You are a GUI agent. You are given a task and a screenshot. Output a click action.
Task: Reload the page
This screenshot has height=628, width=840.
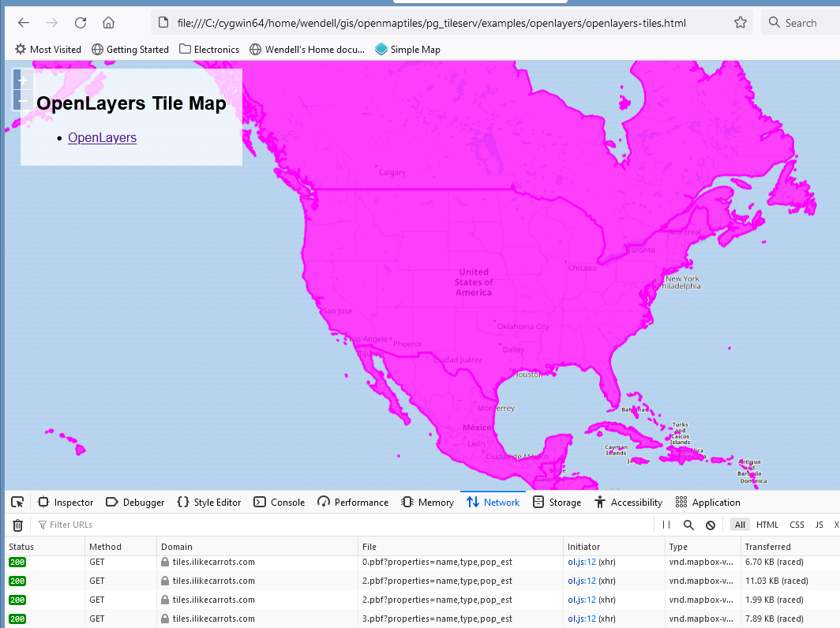coord(81,23)
